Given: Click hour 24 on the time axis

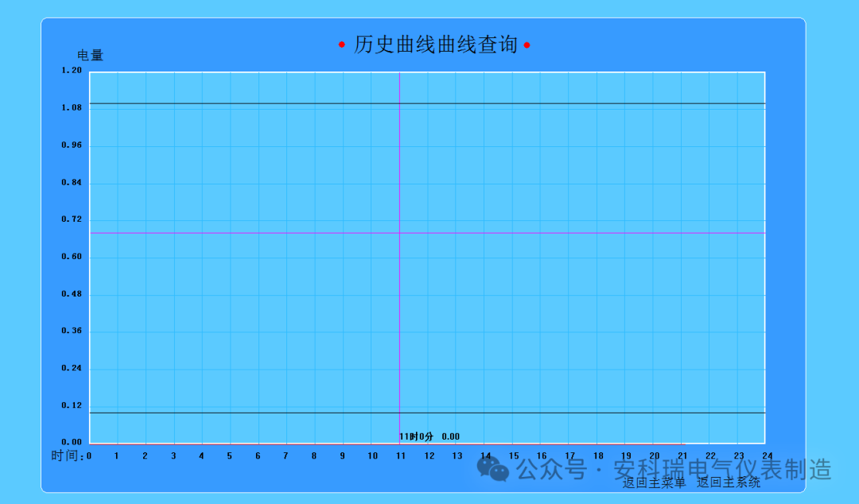Looking at the screenshot, I should (x=768, y=456).
